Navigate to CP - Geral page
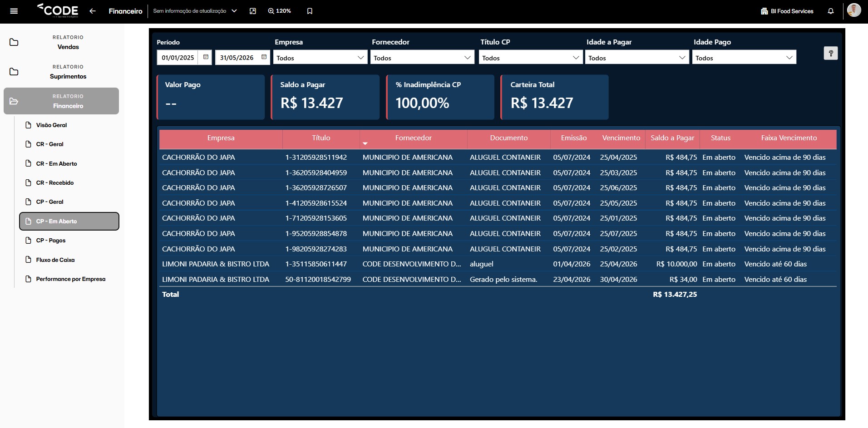Viewport: 868px width, 428px height. point(50,202)
